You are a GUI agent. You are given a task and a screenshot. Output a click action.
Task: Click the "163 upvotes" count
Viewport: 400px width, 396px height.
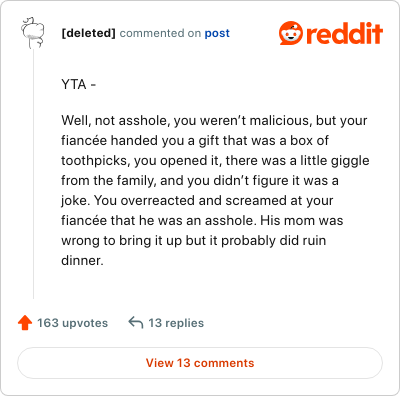pos(72,323)
